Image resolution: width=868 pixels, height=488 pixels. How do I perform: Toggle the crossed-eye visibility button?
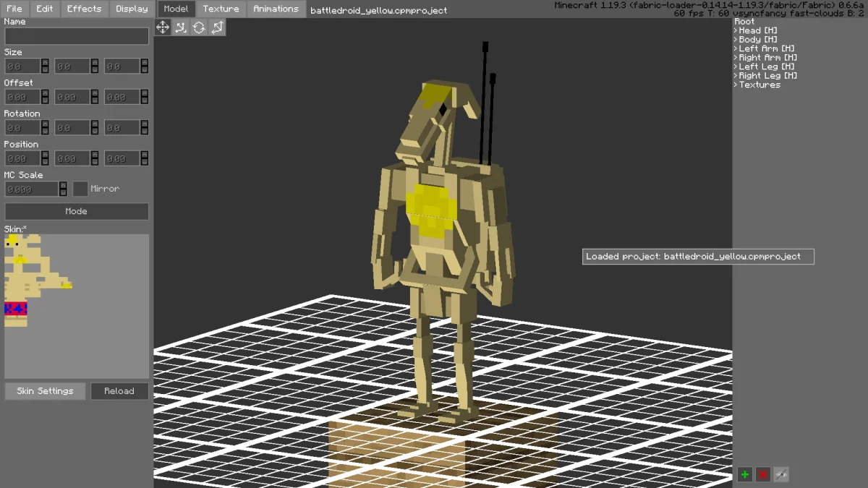(x=780, y=474)
